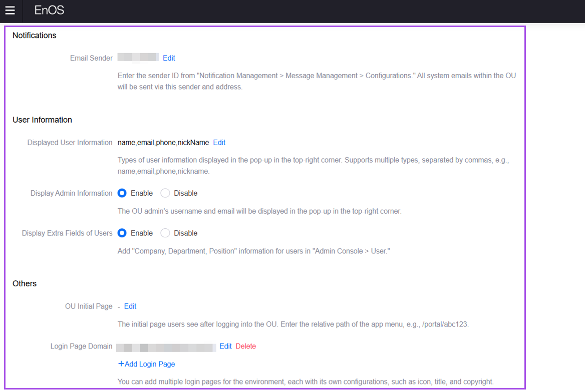This screenshot has width=585, height=392.
Task: Click the Email Sender field label
Action: (x=91, y=58)
